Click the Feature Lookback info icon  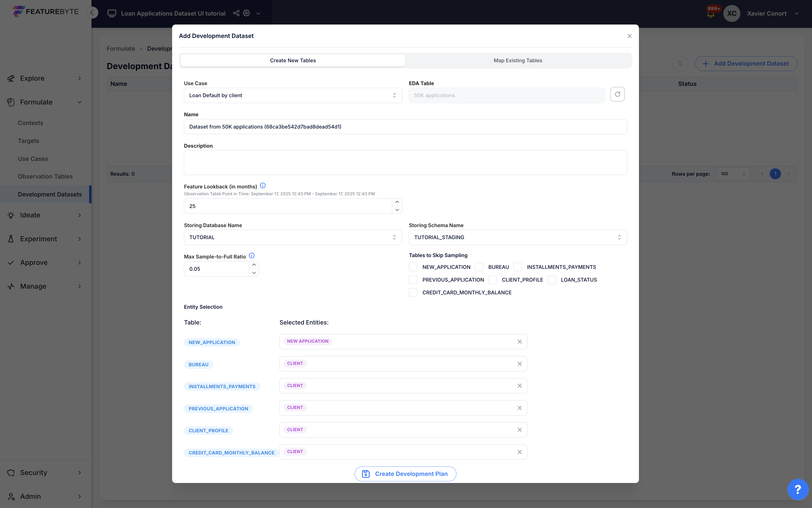point(263,186)
